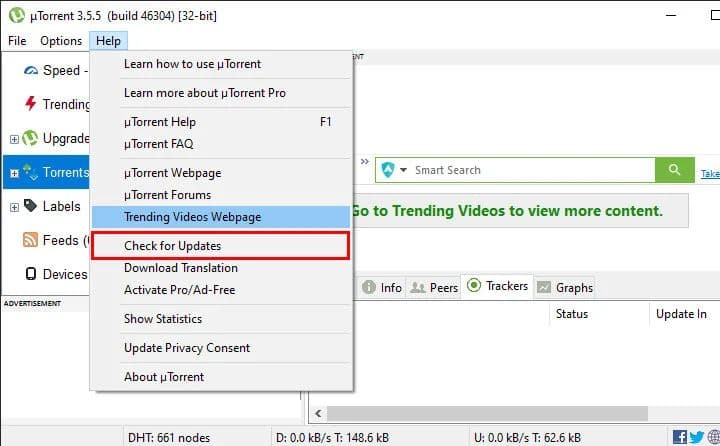
Task: Switch to the Info tab
Action: (382, 288)
